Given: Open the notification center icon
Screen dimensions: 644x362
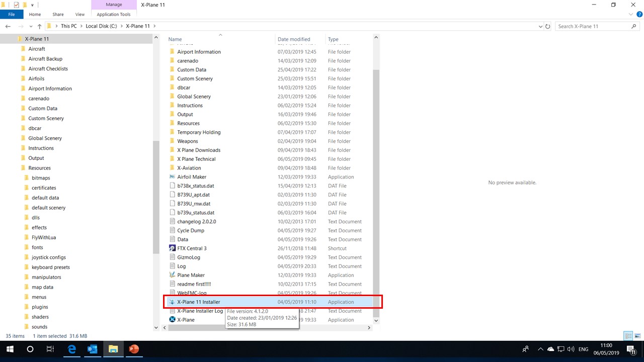Looking at the screenshot, I should pyautogui.click(x=631, y=349).
